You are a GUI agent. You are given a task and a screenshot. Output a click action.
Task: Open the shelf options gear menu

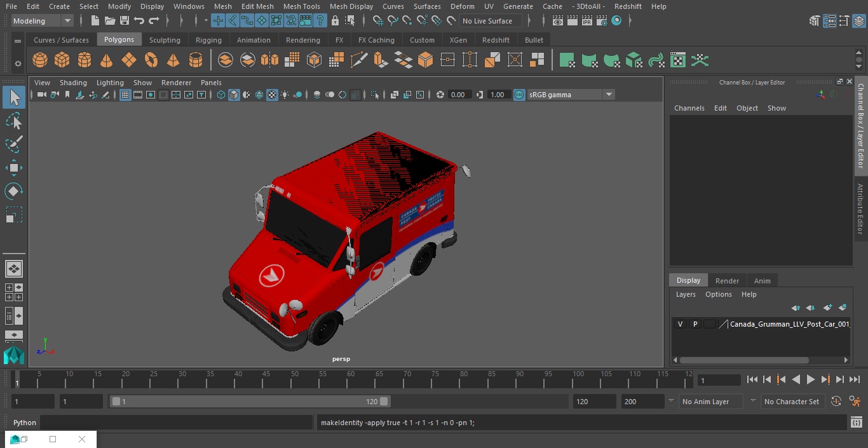18,64
